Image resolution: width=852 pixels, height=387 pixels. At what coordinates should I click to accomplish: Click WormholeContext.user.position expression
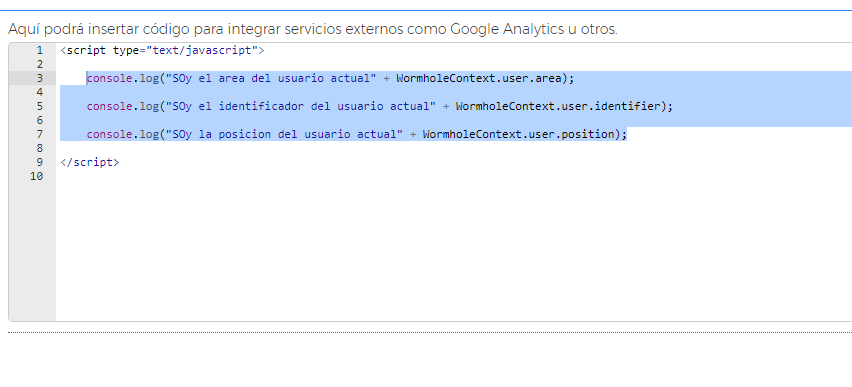[518, 134]
